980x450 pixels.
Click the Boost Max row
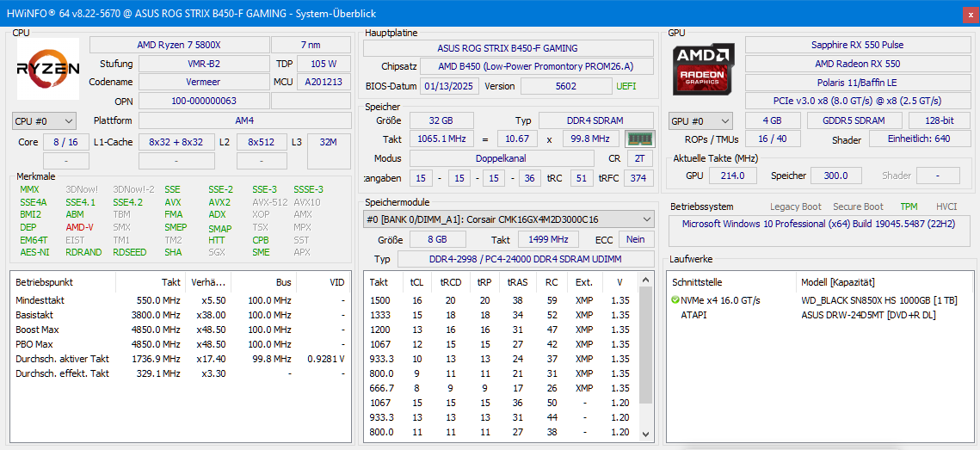(180, 330)
